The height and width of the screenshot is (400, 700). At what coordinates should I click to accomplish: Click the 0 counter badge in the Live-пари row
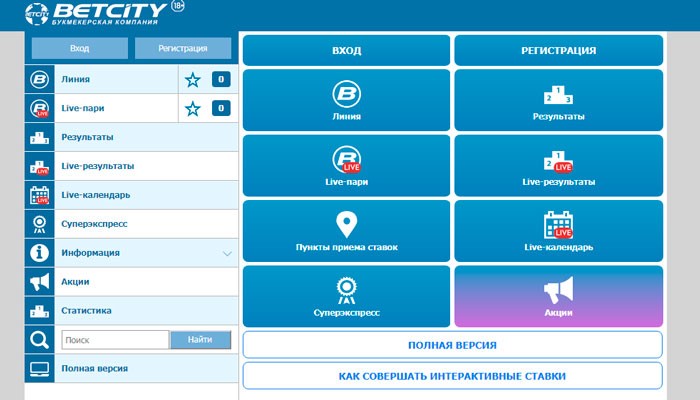pos(221,108)
